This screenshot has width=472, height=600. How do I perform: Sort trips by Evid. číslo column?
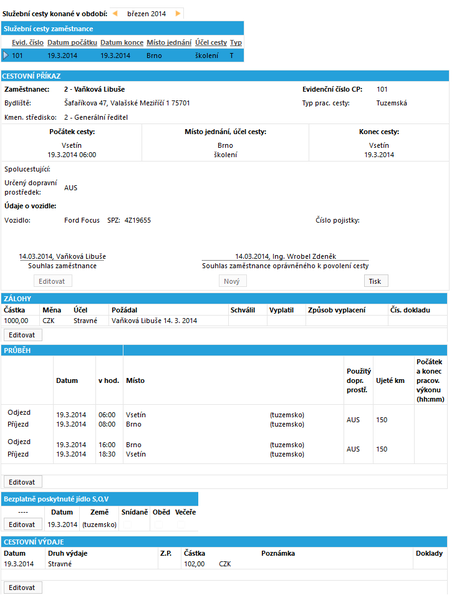pyautogui.click(x=28, y=42)
